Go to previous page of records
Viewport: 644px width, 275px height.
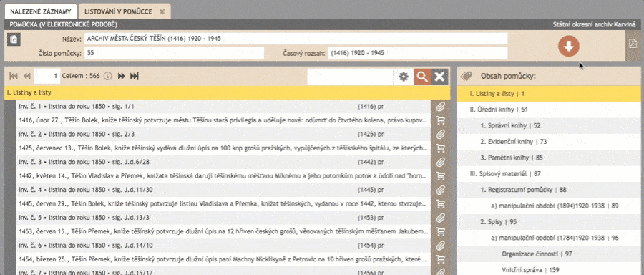pyautogui.click(x=27, y=76)
